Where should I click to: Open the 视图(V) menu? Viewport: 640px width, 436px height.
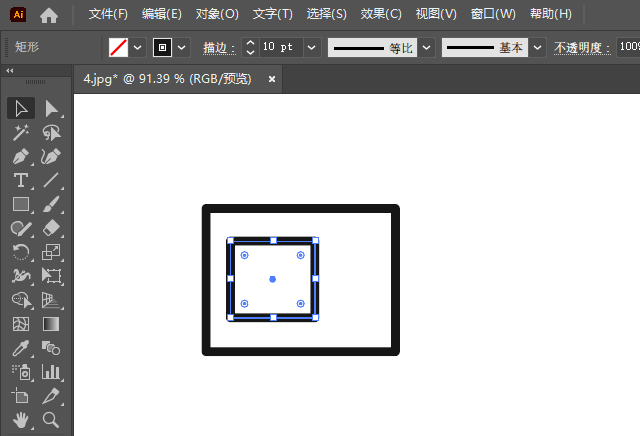436,14
